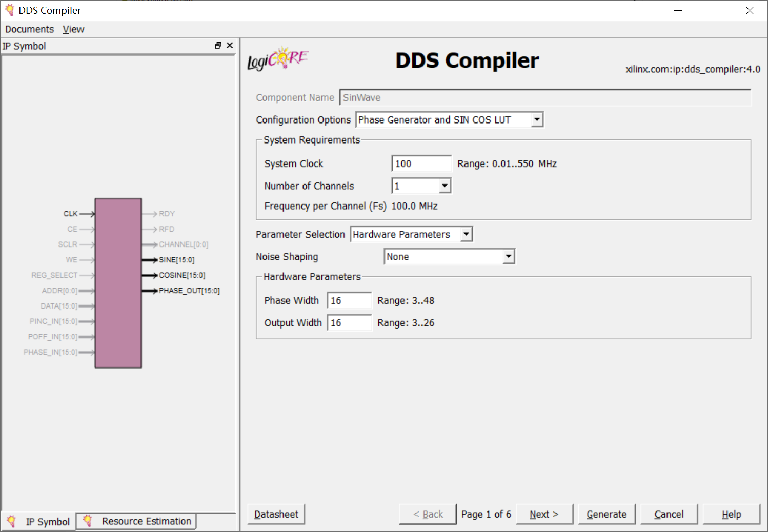
Task: Click the RDY port label
Action: tap(167, 214)
